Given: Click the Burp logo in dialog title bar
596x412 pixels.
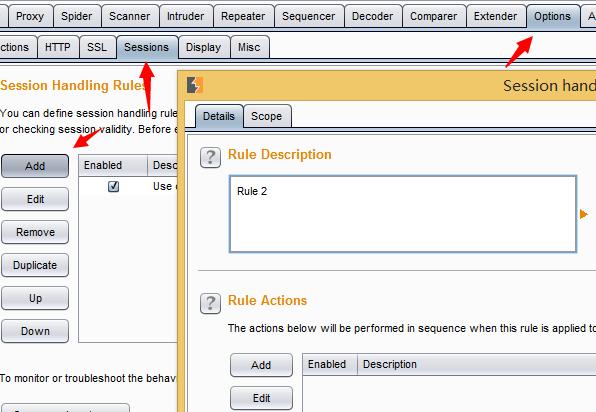Looking at the screenshot, I should pyautogui.click(x=195, y=85).
